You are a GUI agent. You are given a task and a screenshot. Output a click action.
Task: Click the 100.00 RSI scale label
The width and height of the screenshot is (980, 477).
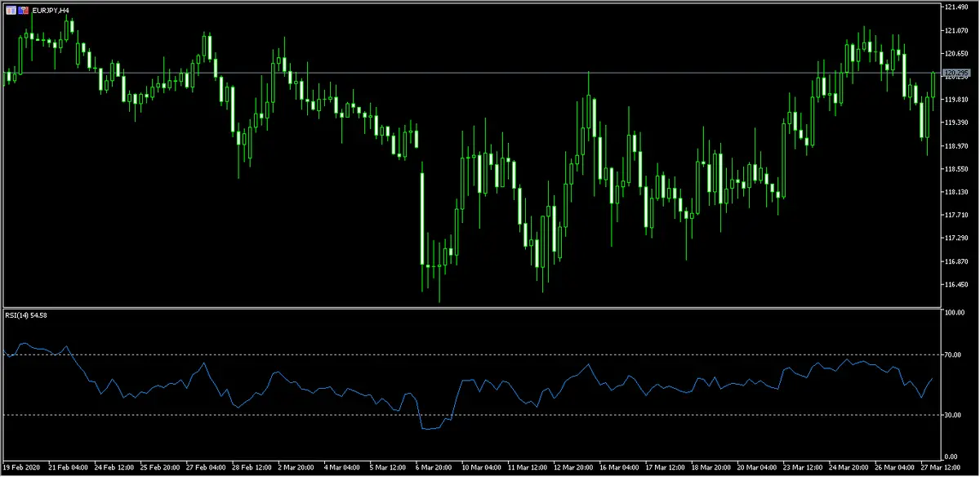click(954, 313)
